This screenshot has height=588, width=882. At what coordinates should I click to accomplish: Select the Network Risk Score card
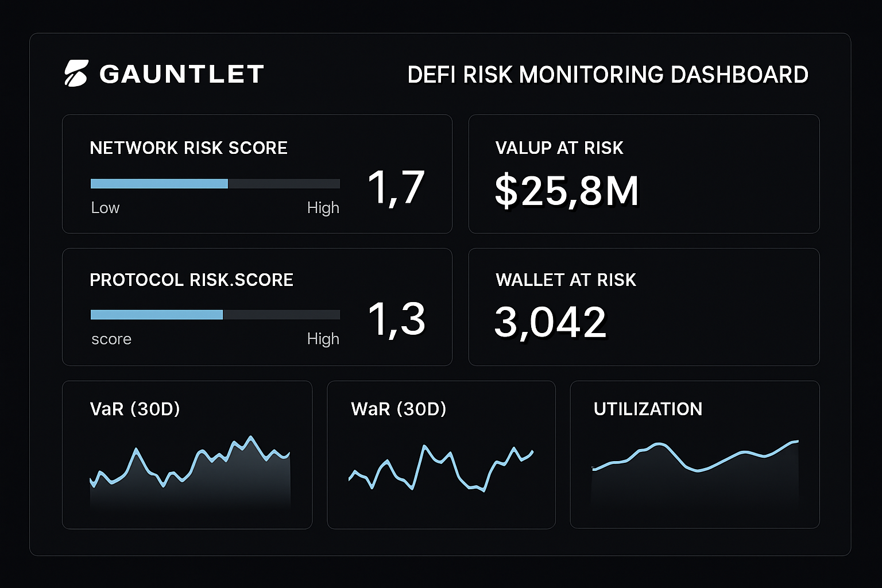click(257, 173)
